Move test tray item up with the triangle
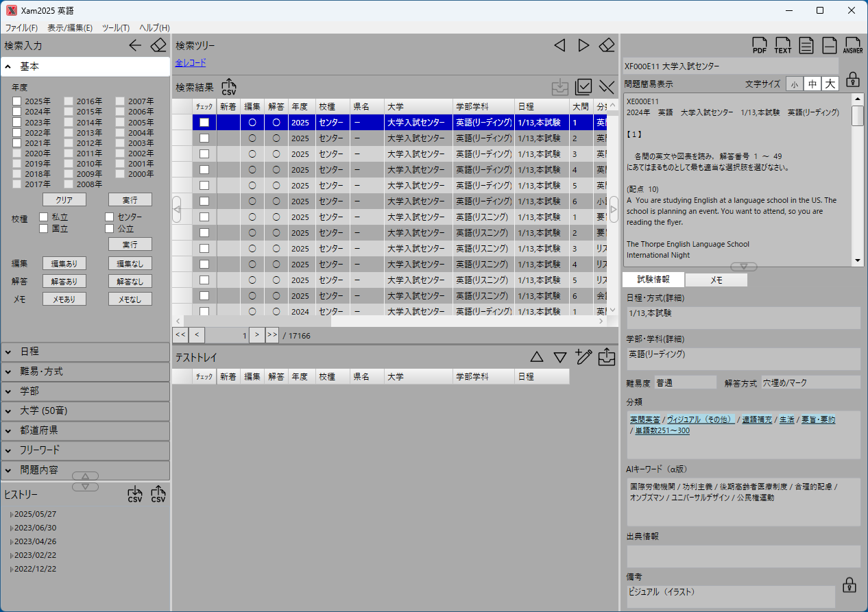This screenshot has height=612, width=868. click(537, 357)
